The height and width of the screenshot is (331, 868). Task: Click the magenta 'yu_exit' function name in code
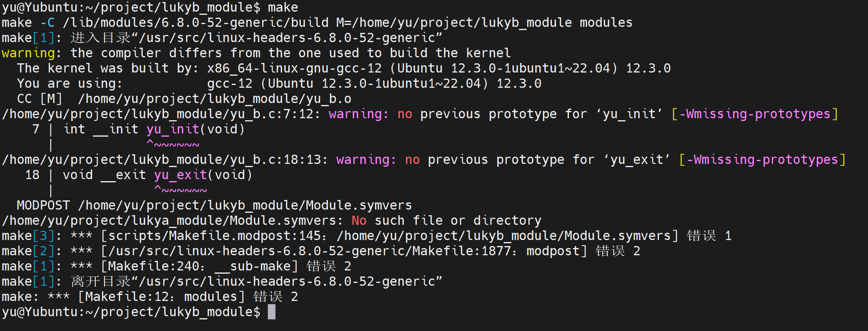(181, 175)
